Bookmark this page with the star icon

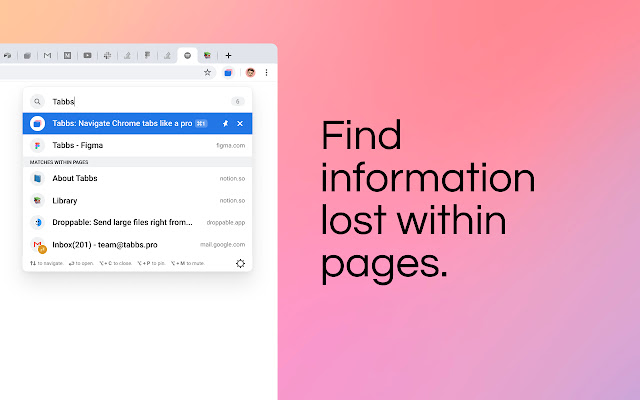coord(207,73)
